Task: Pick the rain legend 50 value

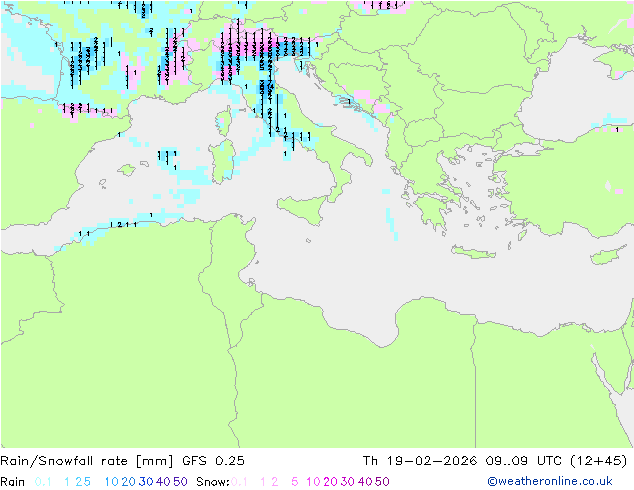Action: (180, 482)
